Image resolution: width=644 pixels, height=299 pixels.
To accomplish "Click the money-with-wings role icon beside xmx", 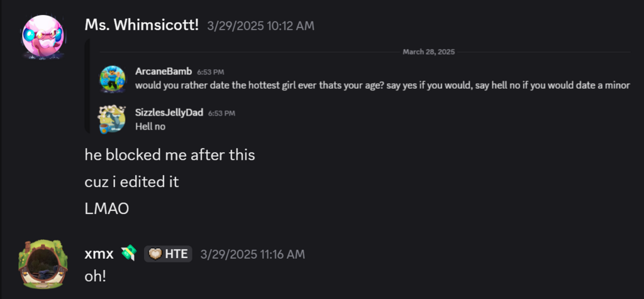I will pos(128,254).
